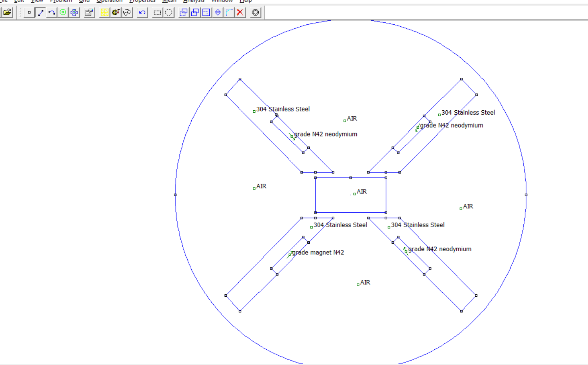Select the operate on line segments tool

click(x=40, y=13)
